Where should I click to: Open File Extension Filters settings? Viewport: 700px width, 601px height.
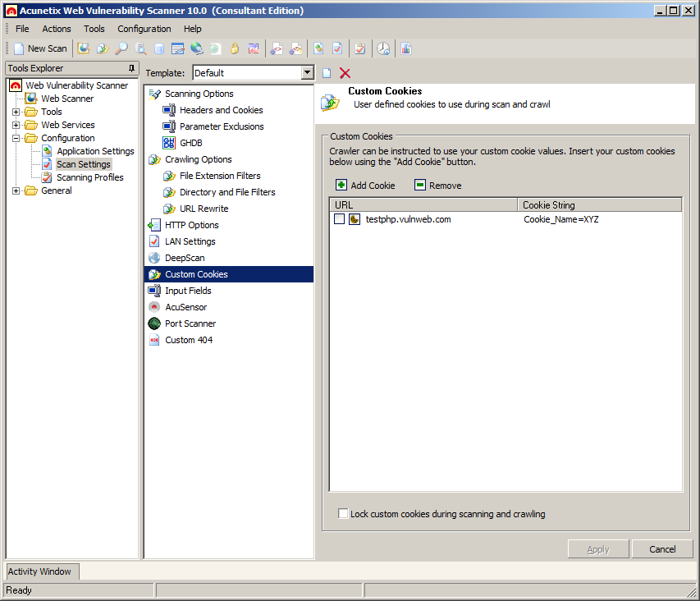[220, 176]
